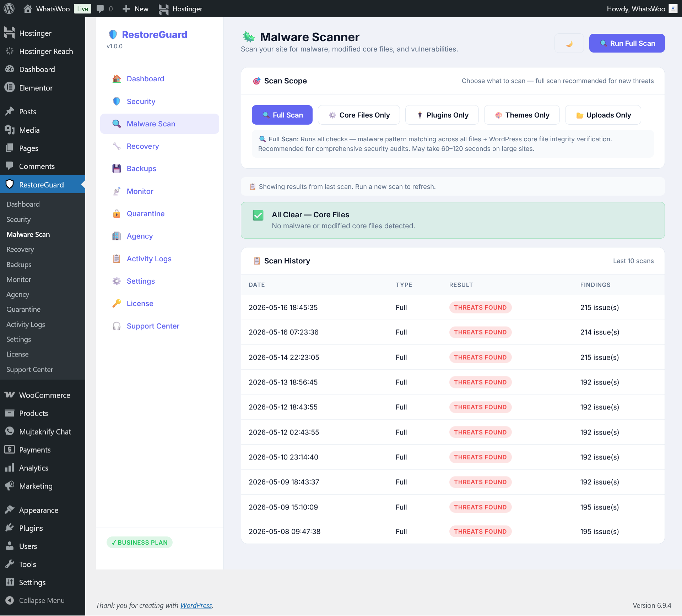Image resolution: width=682 pixels, height=616 pixels.
Task: Select the Uploads Only scope
Action: coord(603,115)
